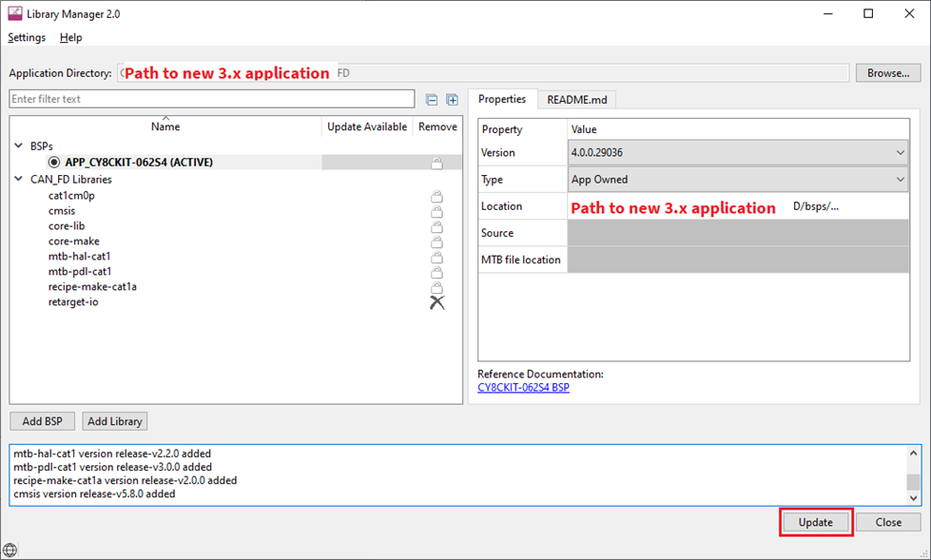Open the CY8CKIT-062S4 BSP documentation link
Viewport: 931px width, 560px height.
click(x=523, y=387)
